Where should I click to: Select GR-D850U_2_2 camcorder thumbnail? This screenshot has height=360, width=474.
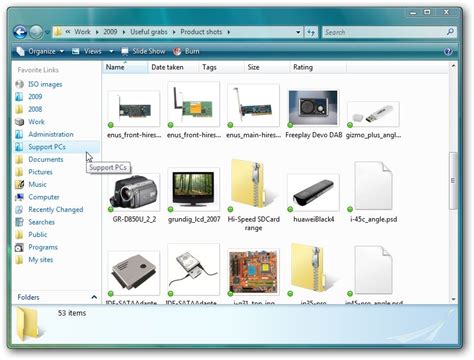tap(134, 192)
